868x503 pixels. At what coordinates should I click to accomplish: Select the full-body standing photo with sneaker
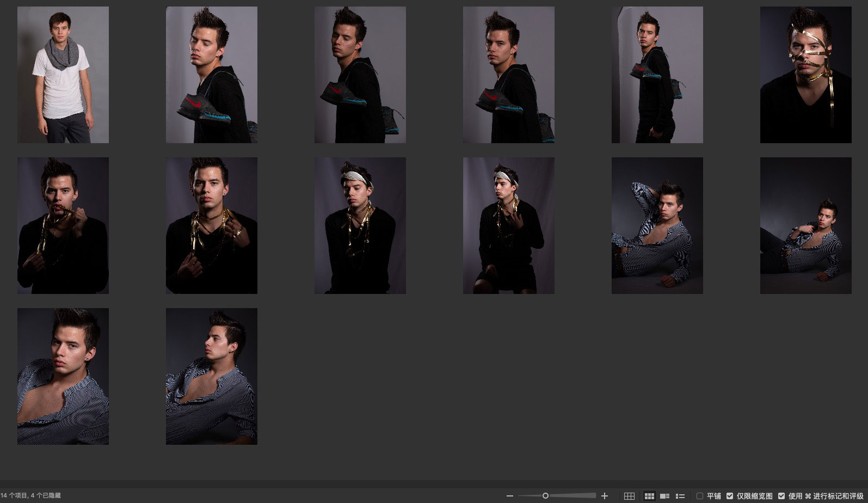pyautogui.click(x=657, y=75)
